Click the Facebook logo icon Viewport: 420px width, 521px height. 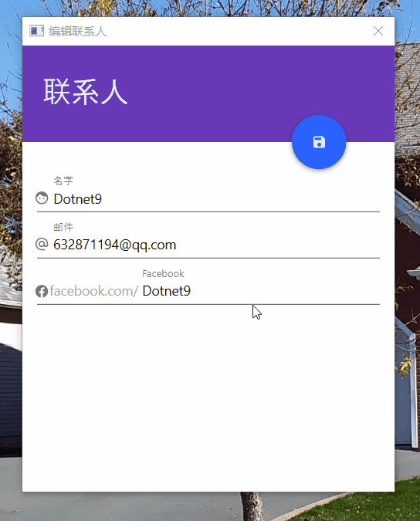point(42,291)
